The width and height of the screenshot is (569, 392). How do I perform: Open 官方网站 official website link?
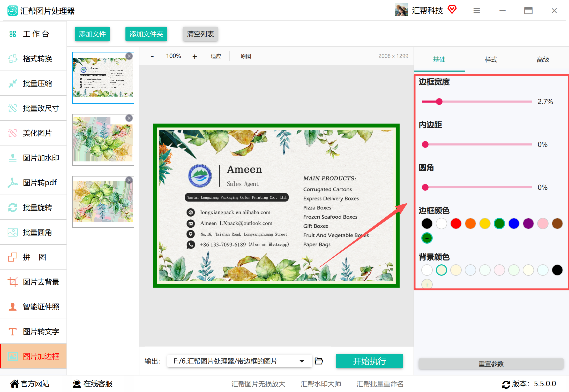click(30, 384)
